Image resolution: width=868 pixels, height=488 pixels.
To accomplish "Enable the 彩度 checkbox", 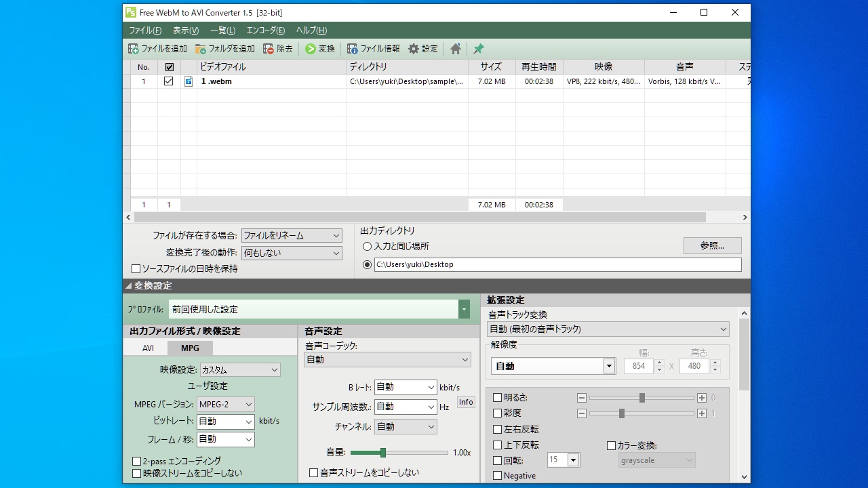I will (x=497, y=413).
